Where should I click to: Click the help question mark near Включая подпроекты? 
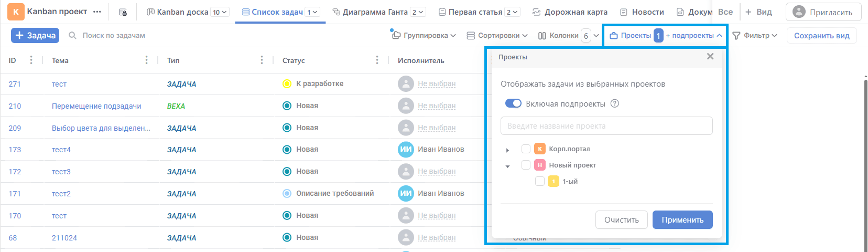click(x=615, y=103)
